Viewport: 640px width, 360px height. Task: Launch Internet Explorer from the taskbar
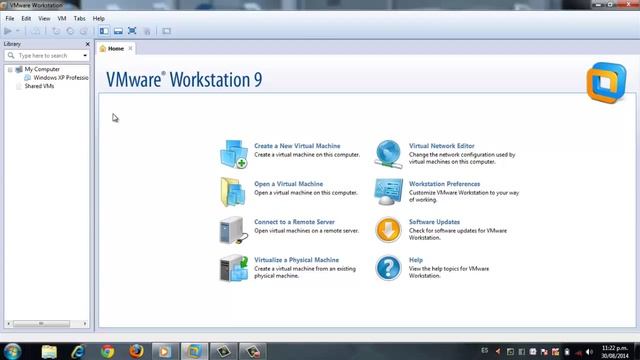78,351
